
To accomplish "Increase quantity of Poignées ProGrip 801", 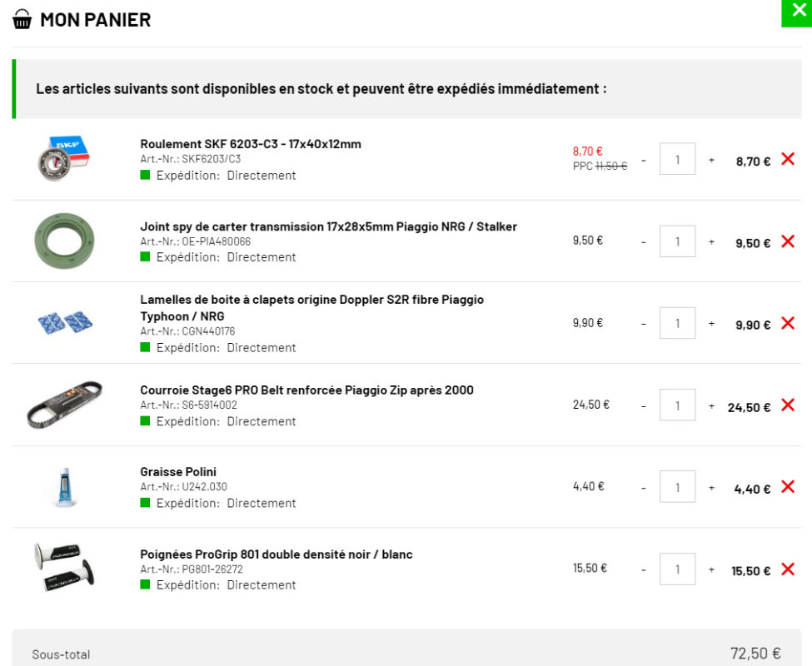I will click(711, 569).
